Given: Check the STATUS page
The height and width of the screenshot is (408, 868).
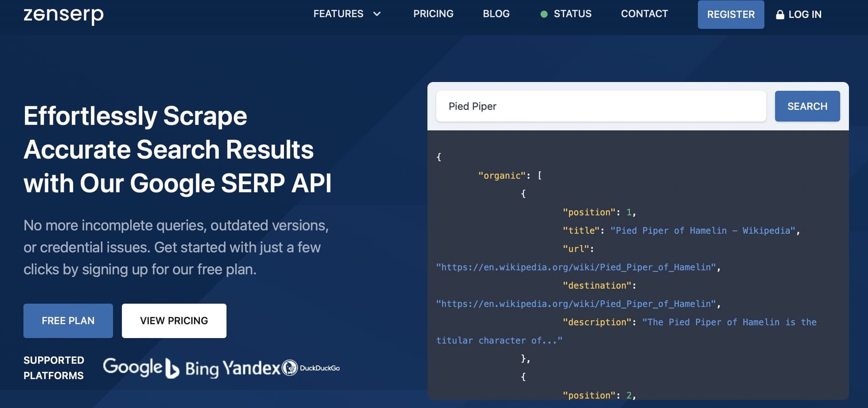Looking at the screenshot, I should (572, 13).
